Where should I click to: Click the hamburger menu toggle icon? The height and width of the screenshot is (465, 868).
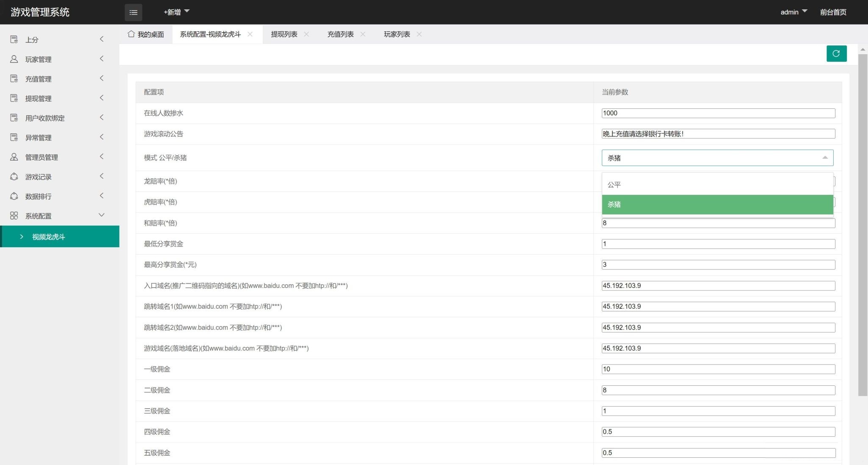point(133,12)
